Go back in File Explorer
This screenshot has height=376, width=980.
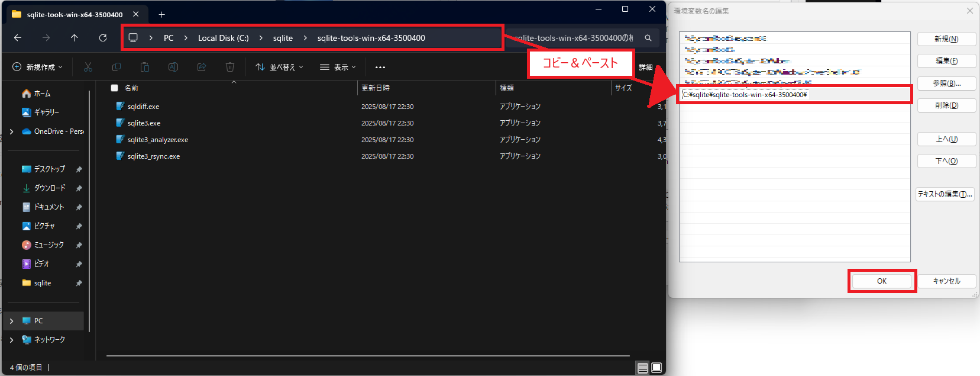[18, 38]
